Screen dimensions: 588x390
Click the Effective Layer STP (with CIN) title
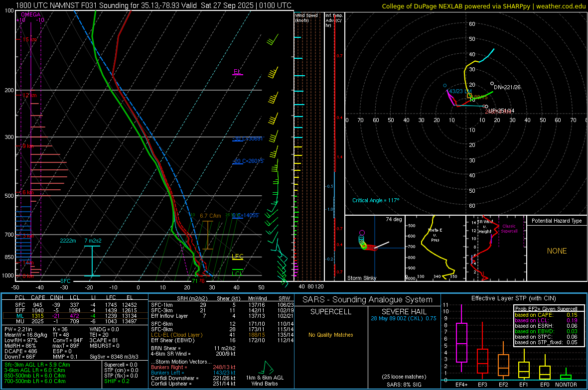(x=513, y=298)
